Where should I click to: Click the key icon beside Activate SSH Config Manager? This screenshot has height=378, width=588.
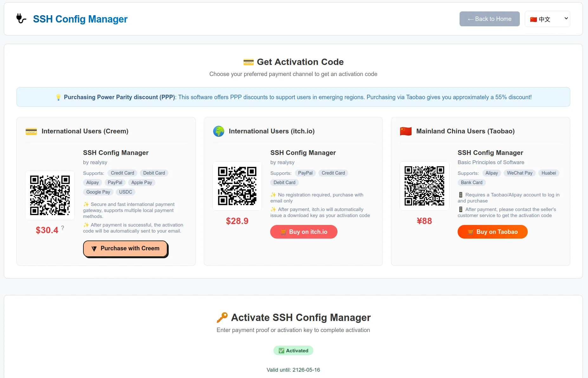coord(222,317)
